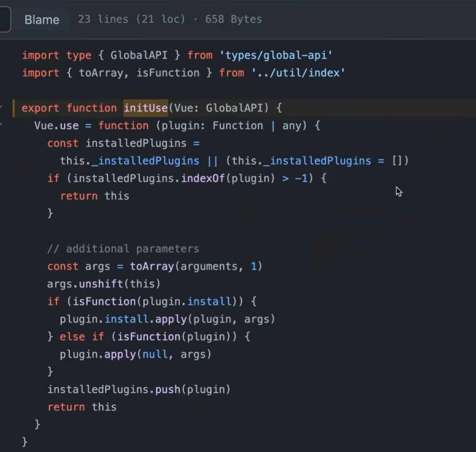Click the isFunction(plugin.install) condition
Screen dimensions: 476x452
point(158,301)
